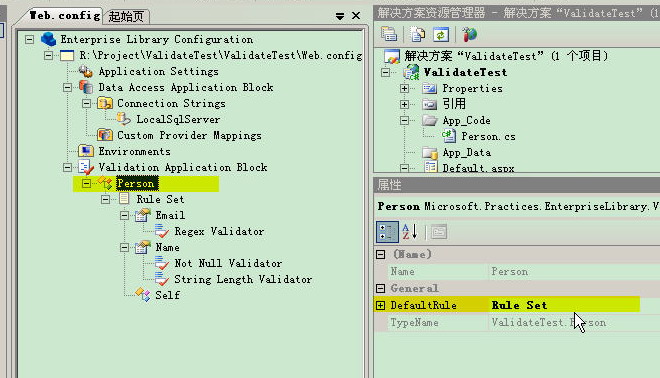Select the Validation Application Block icon
The image size is (660, 378).
click(x=86, y=167)
